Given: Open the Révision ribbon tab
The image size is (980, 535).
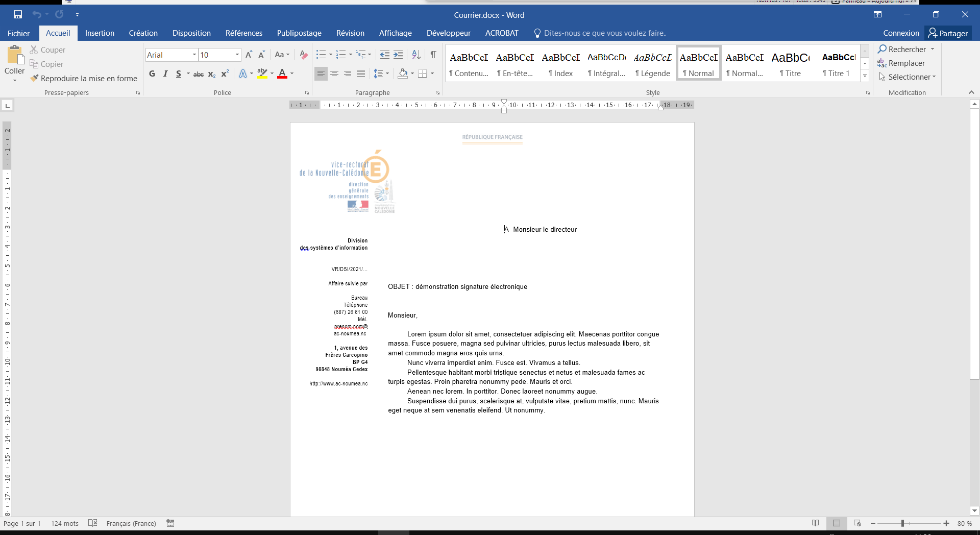Looking at the screenshot, I should coord(350,33).
